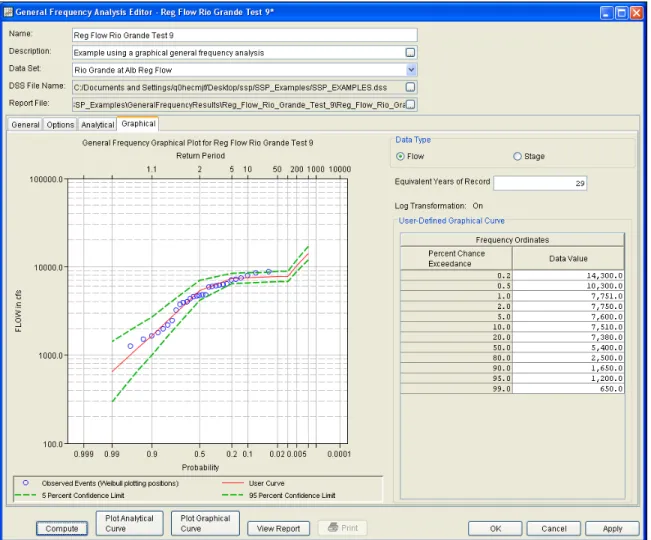
Task: Select the 7,751.0 data value cell
Action: [568, 296]
